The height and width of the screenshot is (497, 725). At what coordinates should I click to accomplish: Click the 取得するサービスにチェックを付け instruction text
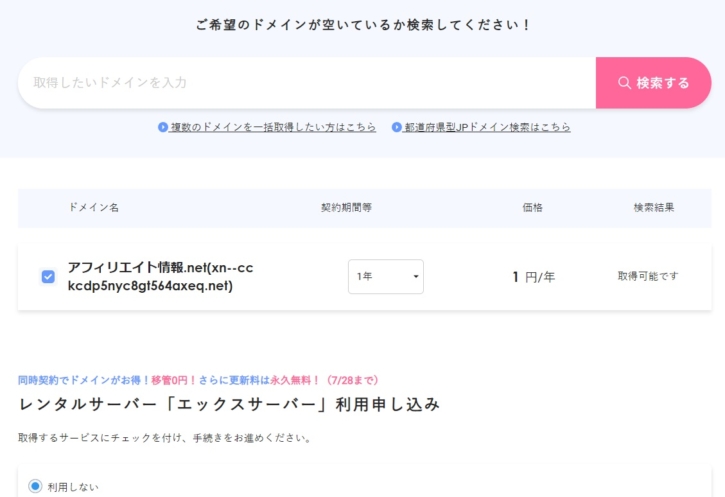click(164, 438)
